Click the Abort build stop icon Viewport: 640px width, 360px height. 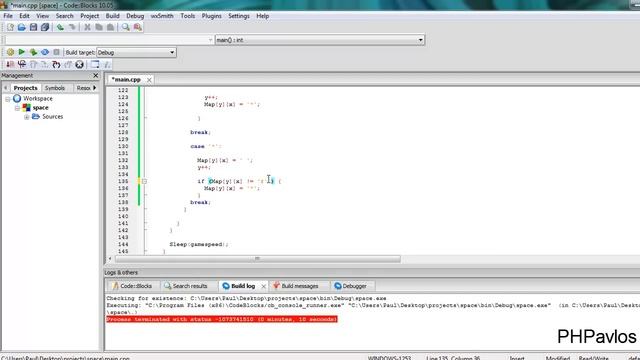[56, 52]
